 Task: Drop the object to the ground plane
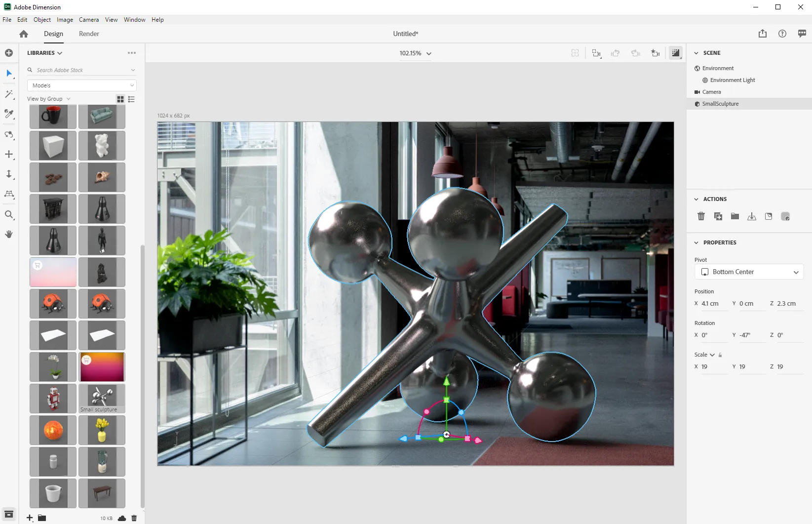tap(752, 216)
